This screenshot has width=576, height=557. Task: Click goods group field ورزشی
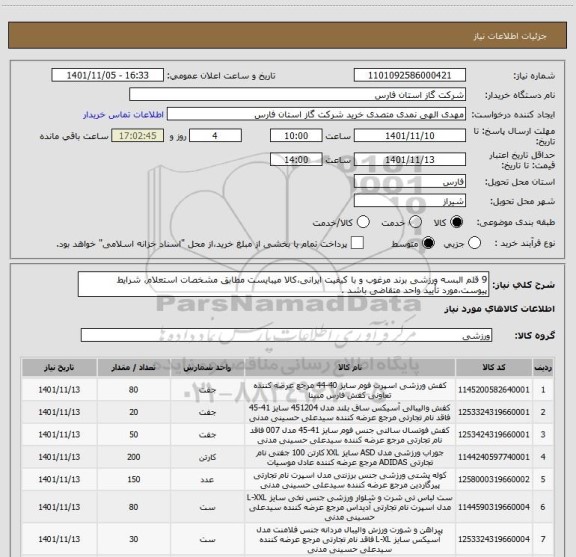(x=286, y=335)
